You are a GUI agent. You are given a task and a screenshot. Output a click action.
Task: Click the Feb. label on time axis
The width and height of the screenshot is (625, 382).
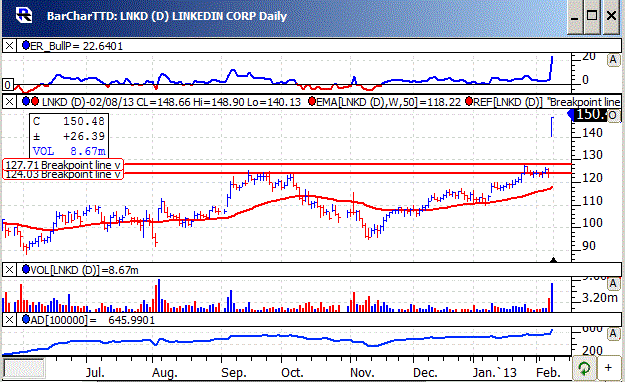pyautogui.click(x=548, y=373)
